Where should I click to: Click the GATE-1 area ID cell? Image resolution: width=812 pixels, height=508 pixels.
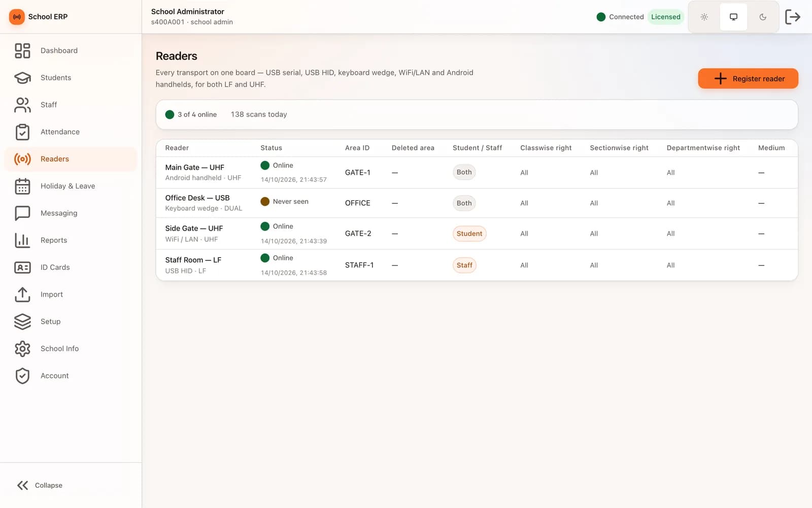(358, 173)
